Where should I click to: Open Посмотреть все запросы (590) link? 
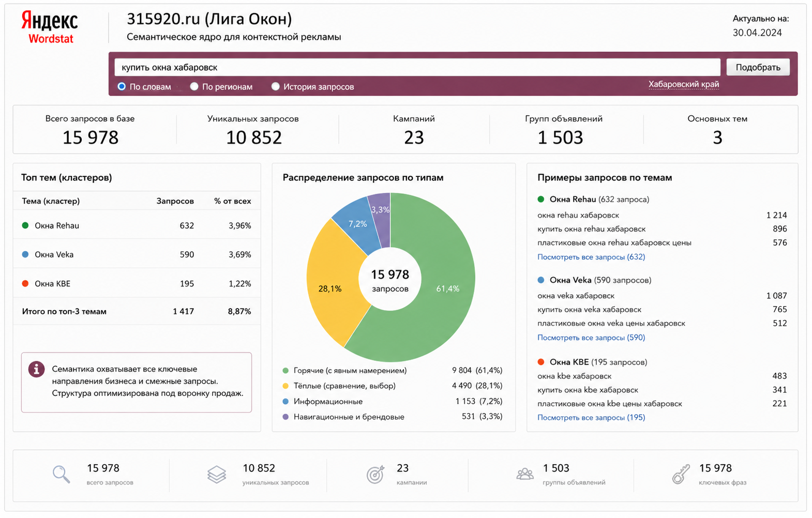pyautogui.click(x=591, y=338)
